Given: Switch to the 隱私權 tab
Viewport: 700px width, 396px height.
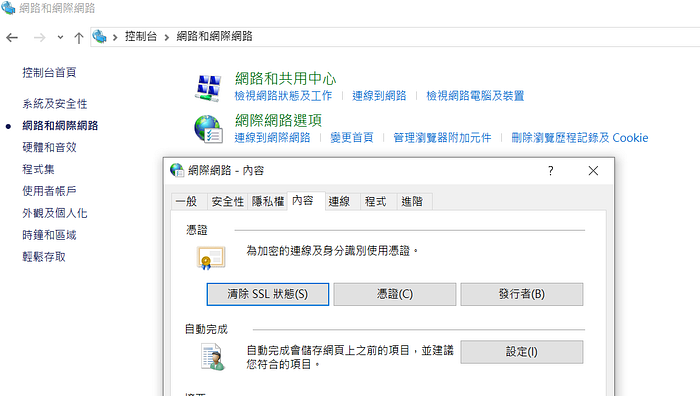Looking at the screenshot, I should click(268, 202).
